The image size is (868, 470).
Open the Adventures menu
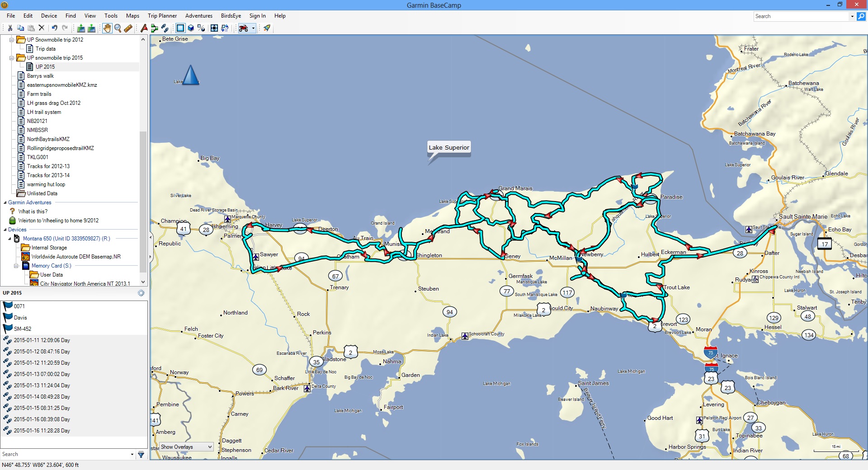(199, 15)
